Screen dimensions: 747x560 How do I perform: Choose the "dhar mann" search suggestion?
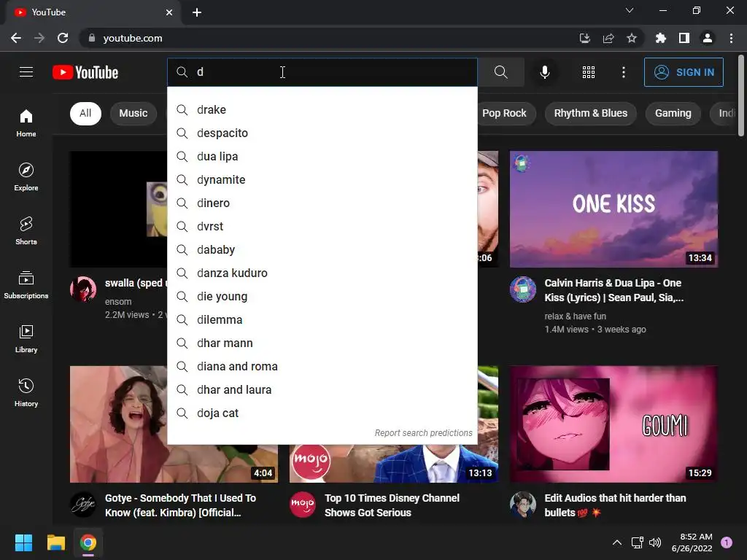point(322,343)
